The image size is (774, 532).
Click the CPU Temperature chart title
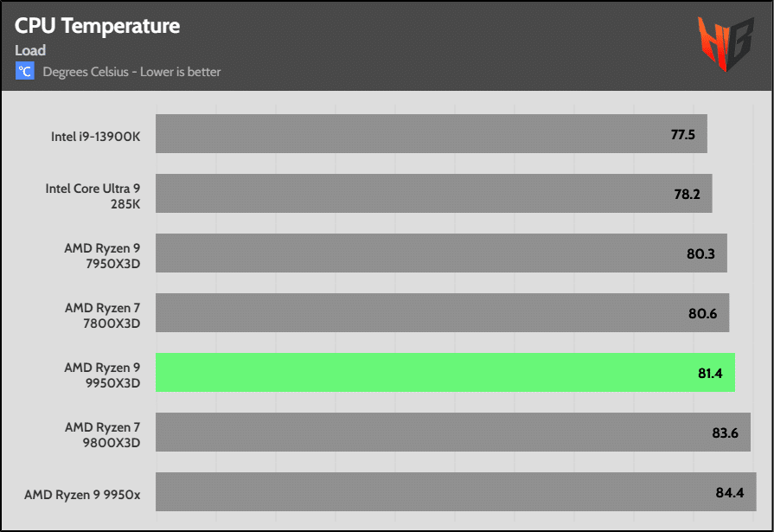pos(97,26)
